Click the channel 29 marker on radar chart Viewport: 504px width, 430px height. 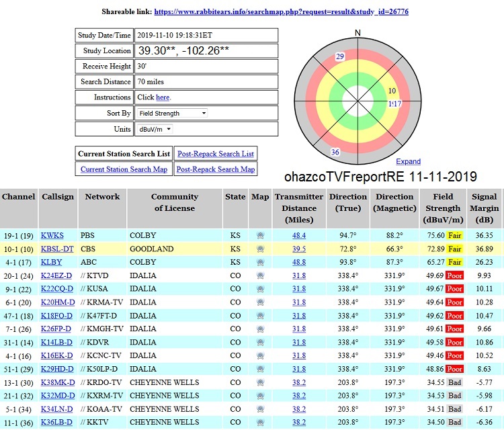[339, 56]
